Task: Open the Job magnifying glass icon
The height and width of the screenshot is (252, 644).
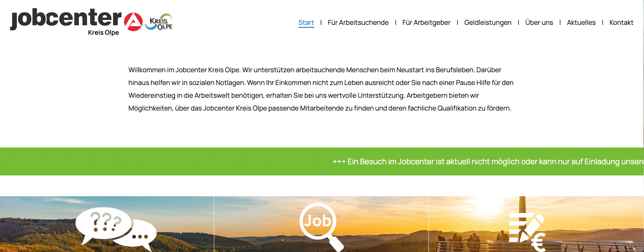Action: [321, 227]
